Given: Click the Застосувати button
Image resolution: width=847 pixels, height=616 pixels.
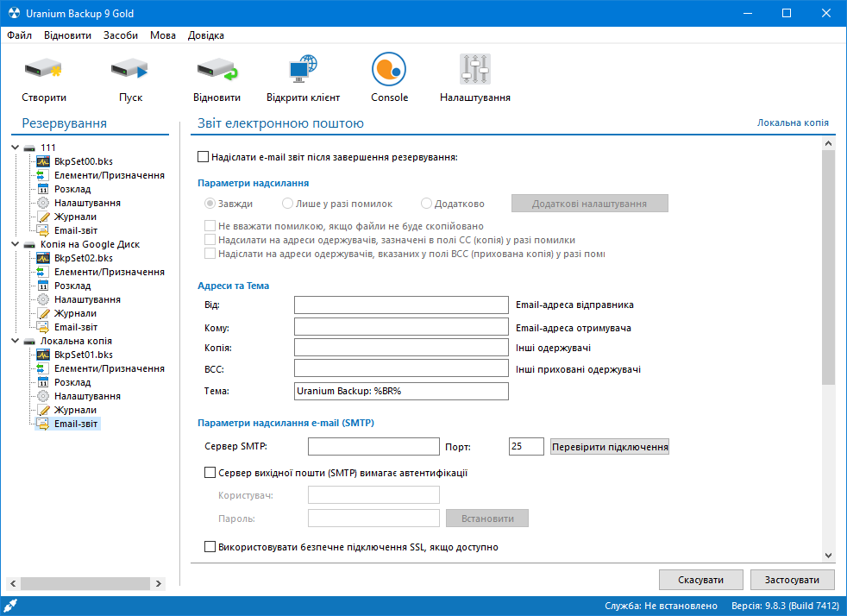Looking at the screenshot, I should point(792,580).
